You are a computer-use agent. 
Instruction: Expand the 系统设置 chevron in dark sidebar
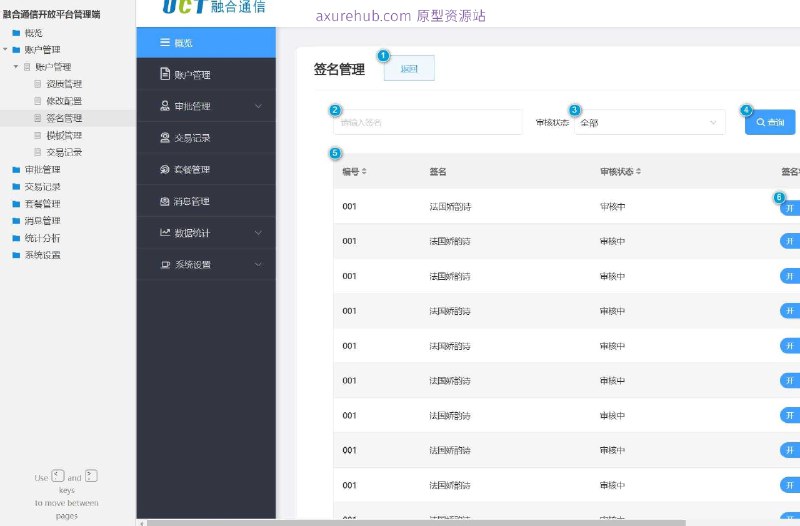pos(258,264)
